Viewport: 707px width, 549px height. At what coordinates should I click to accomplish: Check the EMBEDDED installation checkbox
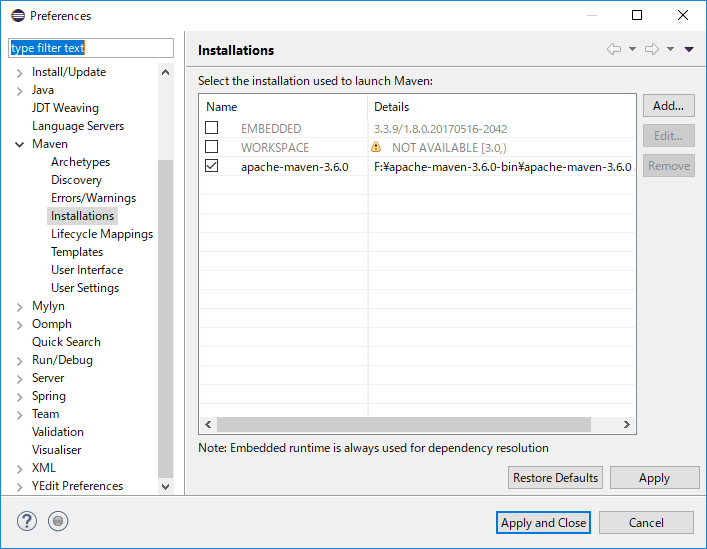(x=211, y=128)
